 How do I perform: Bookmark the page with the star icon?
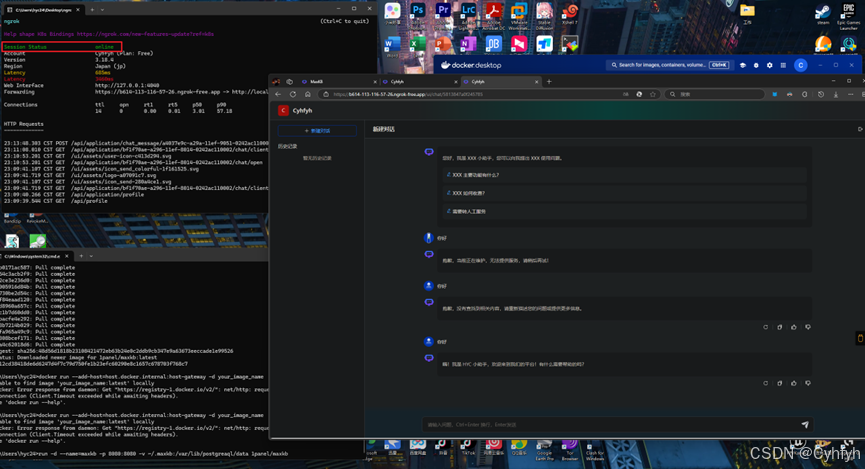653,94
